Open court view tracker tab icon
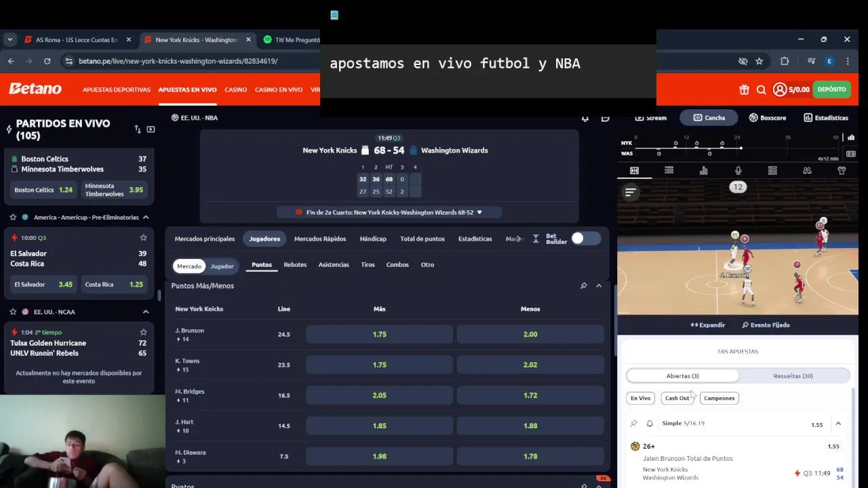Screen dimensions: 868x488 [635, 170]
